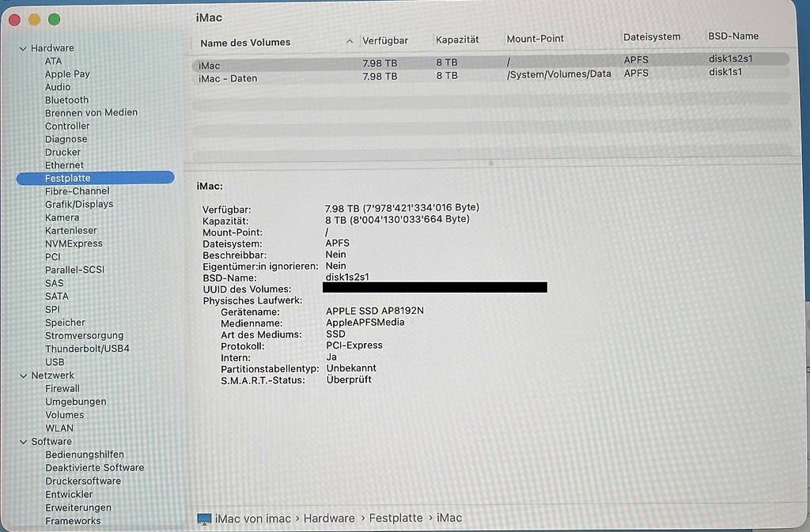Select SPI in the sidebar
Image resolution: width=810 pixels, height=532 pixels.
pos(52,309)
